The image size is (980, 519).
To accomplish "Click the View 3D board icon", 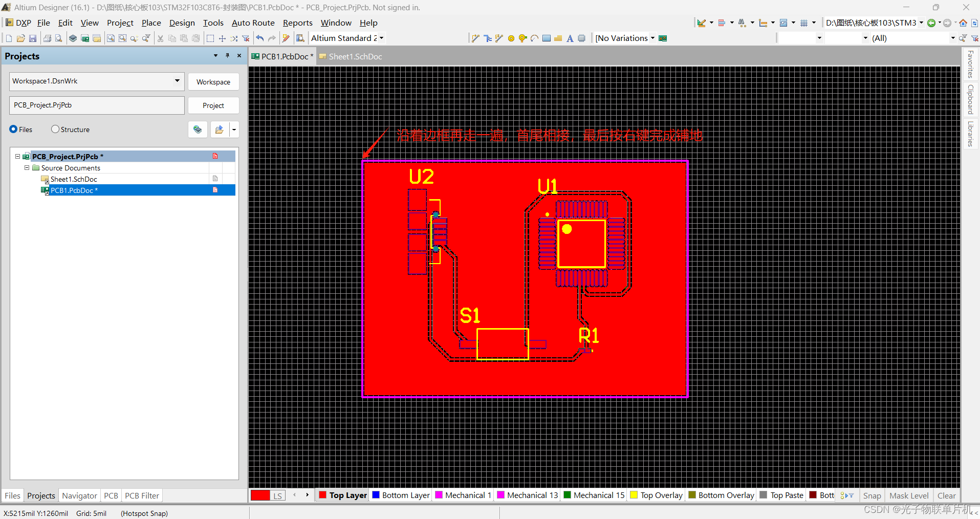I will click(73, 38).
